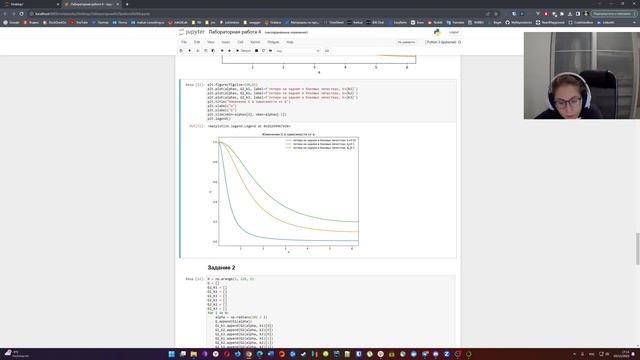Run the cell with the Run button
Image resolution: width=640 pixels, height=360 pixels.
click(244, 51)
